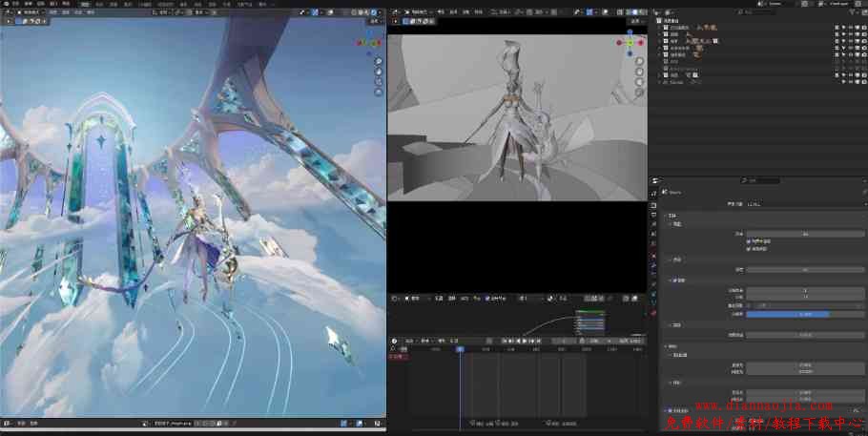
Task: Click the options button in the right viewport corner
Action: pyautogui.click(x=635, y=21)
